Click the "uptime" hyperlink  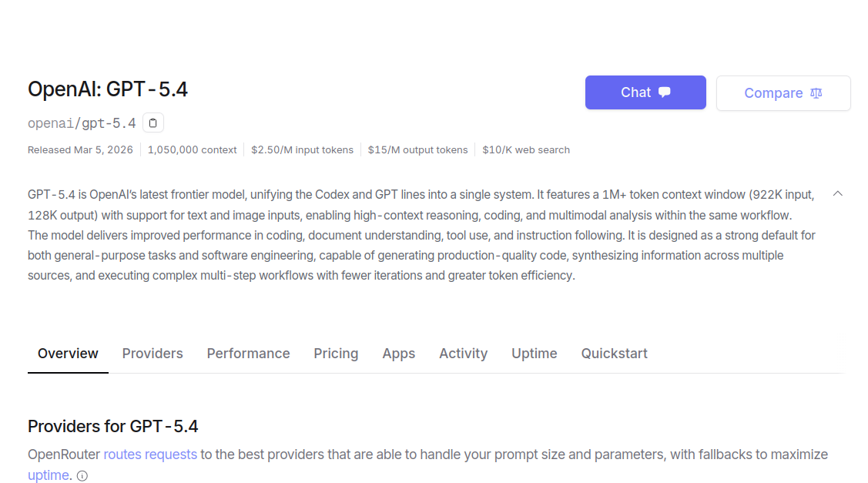(49, 475)
